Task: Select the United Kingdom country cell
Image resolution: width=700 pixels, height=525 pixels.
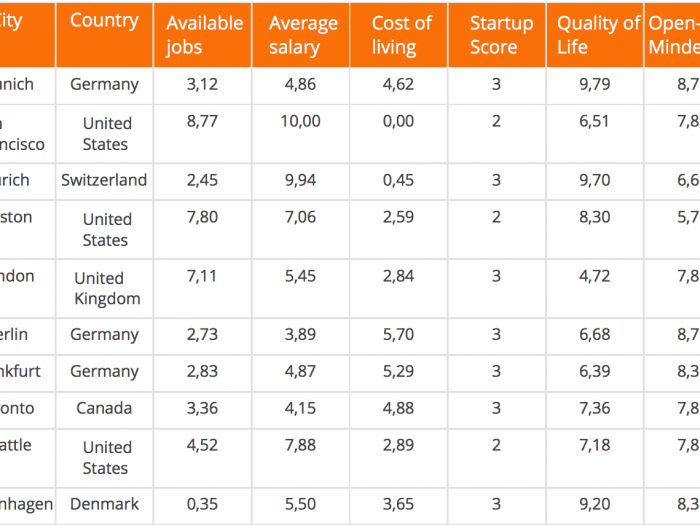Action: [x=106, y=288]
